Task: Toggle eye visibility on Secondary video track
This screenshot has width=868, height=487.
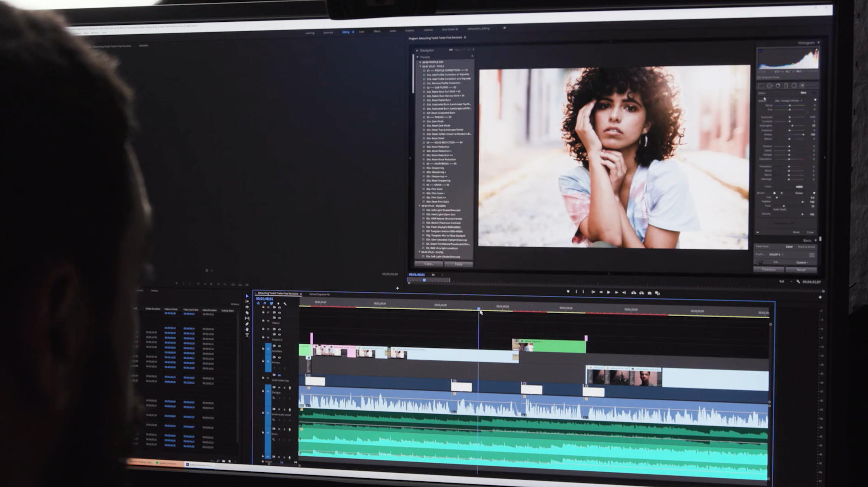Action: click(x=279, y=346)
